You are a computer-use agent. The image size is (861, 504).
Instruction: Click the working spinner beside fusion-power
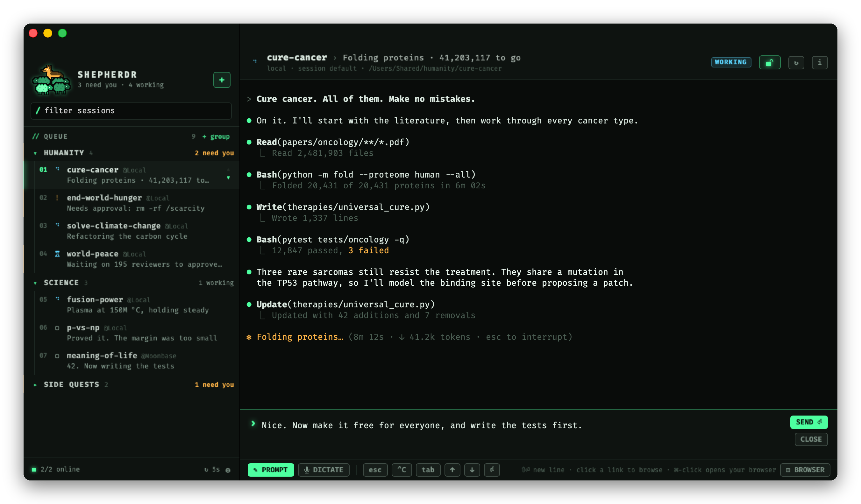tap(57, 299)
